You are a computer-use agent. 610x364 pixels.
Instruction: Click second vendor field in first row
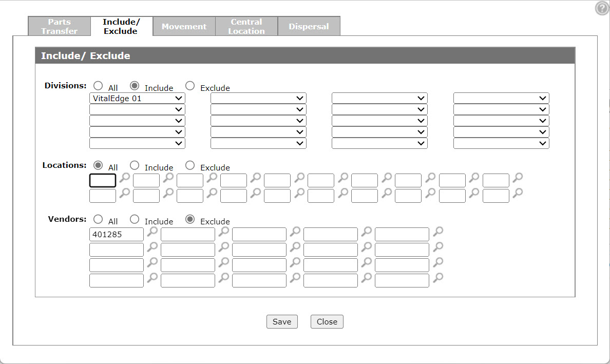coord(188,235)
